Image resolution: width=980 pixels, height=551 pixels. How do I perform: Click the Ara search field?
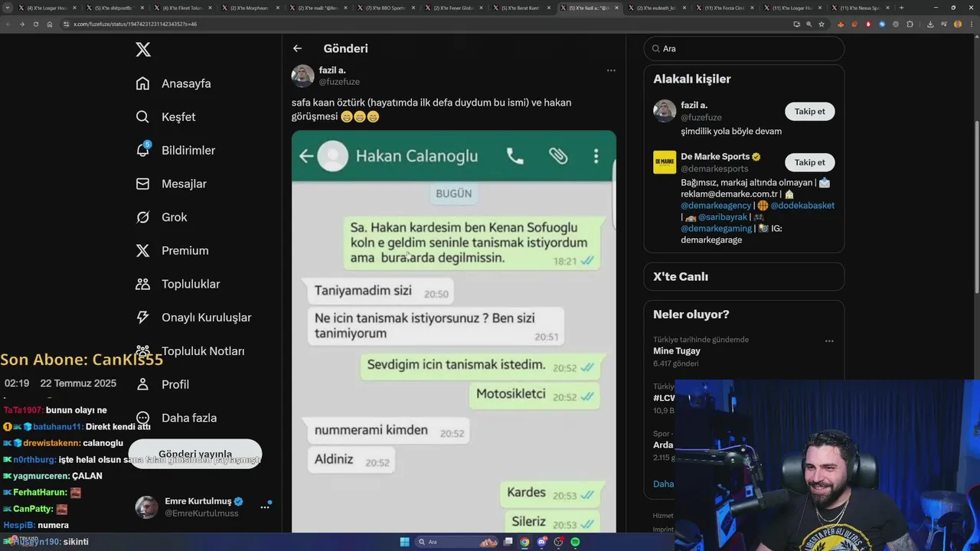(x=744, y=48)
